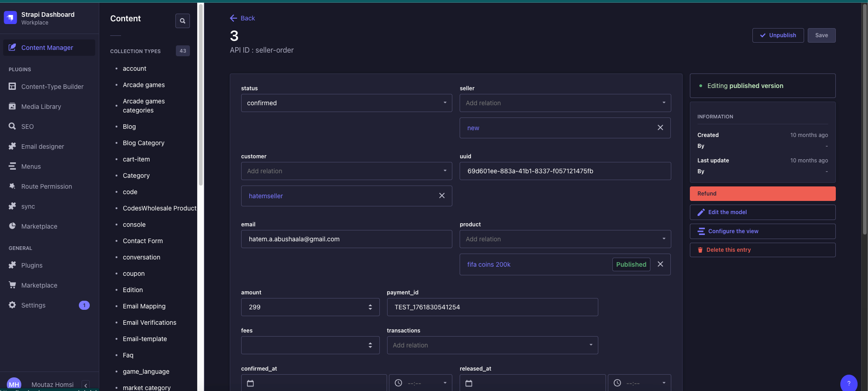Click the Marketplace cart icon under General
Image resolution: width=868 pixels, height=391 pixels.
click(12, 285)
